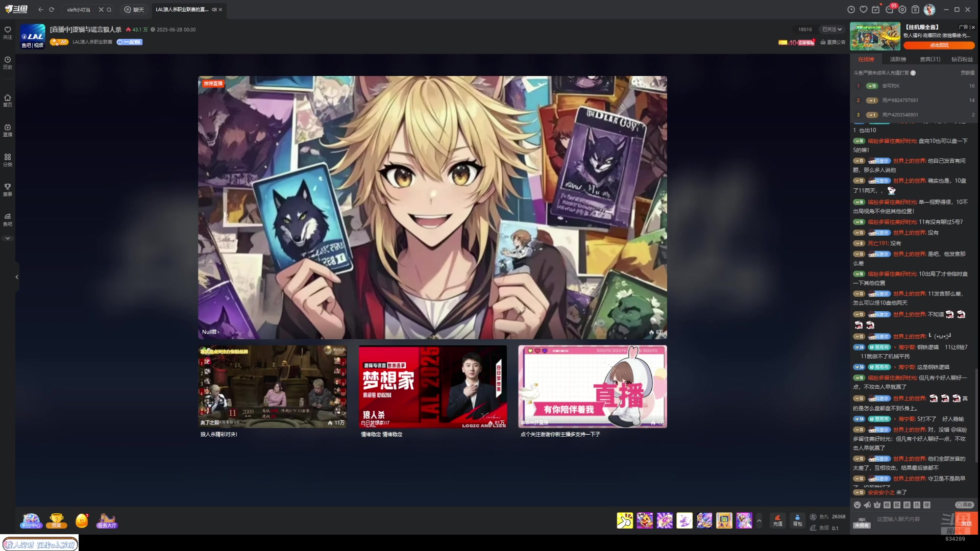Mute the LAL room tab via speaker icon
980x551 pixels.
pos(214,10)
